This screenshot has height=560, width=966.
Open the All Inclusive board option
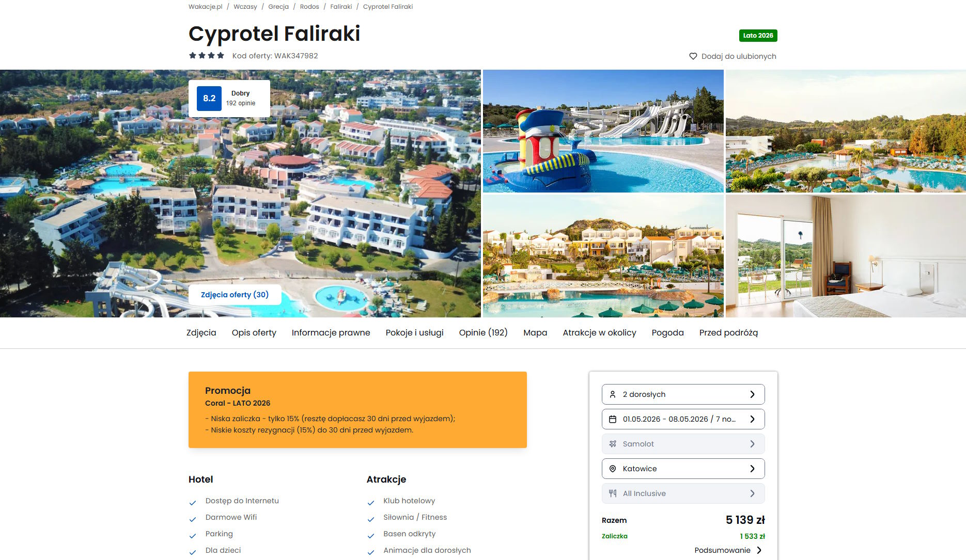pyautogui.click(x=683, y=493)
